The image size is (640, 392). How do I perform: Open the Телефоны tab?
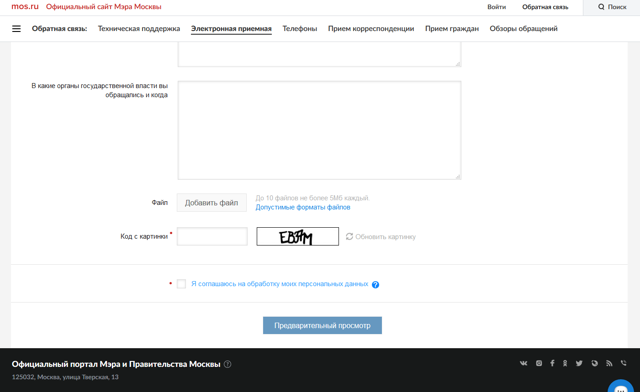pyautogui.click(x=300, y=29)
